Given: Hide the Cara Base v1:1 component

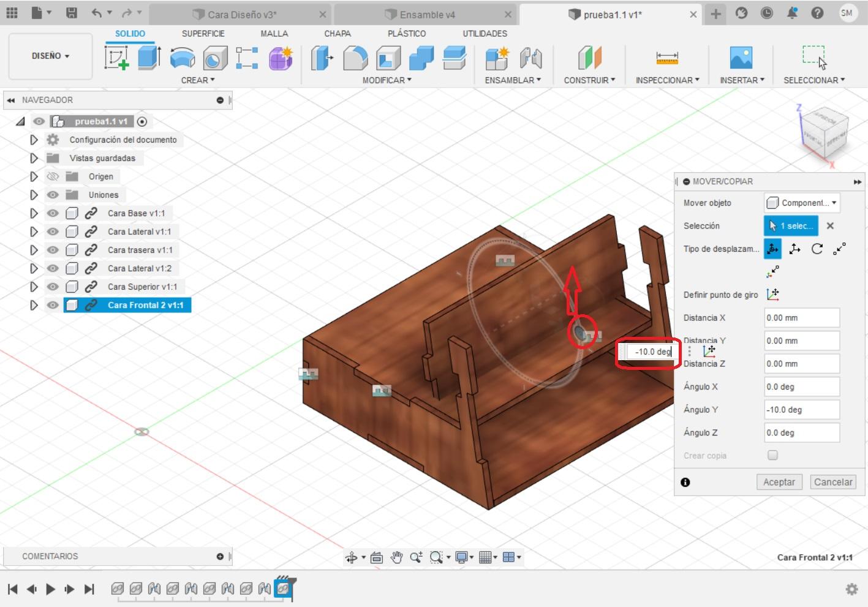Looking at the screenshot, I should 53,213.
